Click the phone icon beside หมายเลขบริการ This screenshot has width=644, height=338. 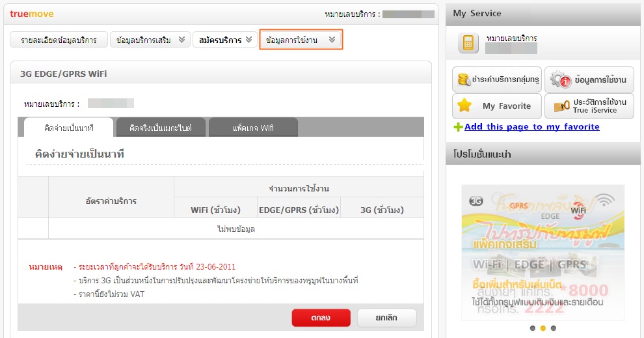pos(468,43)
